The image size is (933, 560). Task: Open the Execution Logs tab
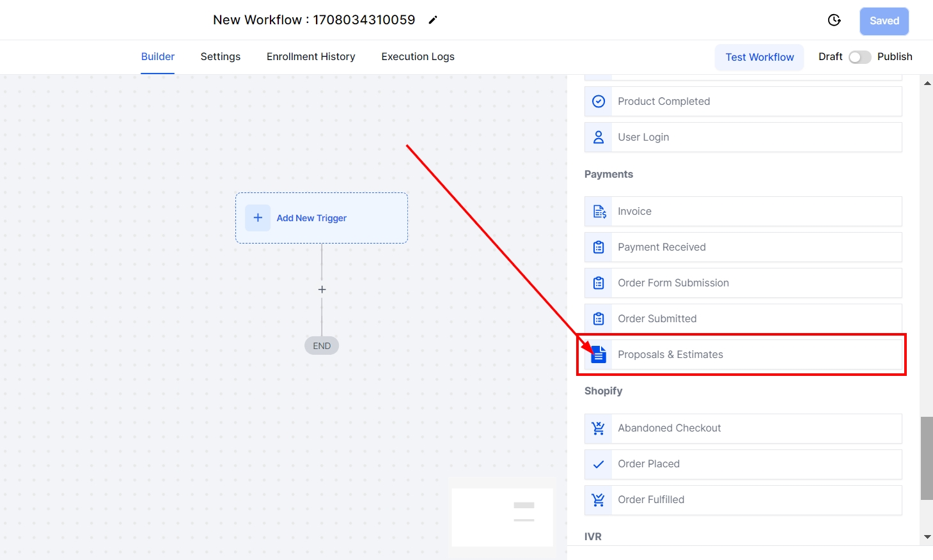(418, 57)
